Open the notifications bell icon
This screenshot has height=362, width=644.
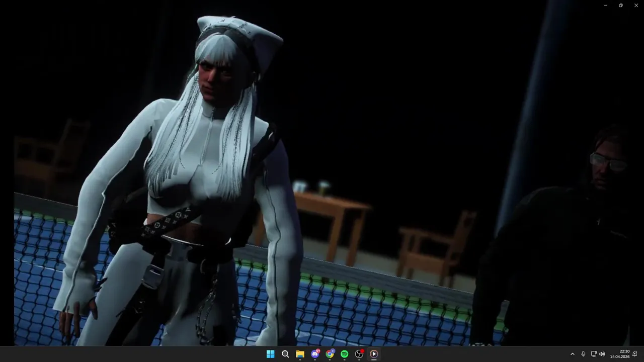click(635, 354)
